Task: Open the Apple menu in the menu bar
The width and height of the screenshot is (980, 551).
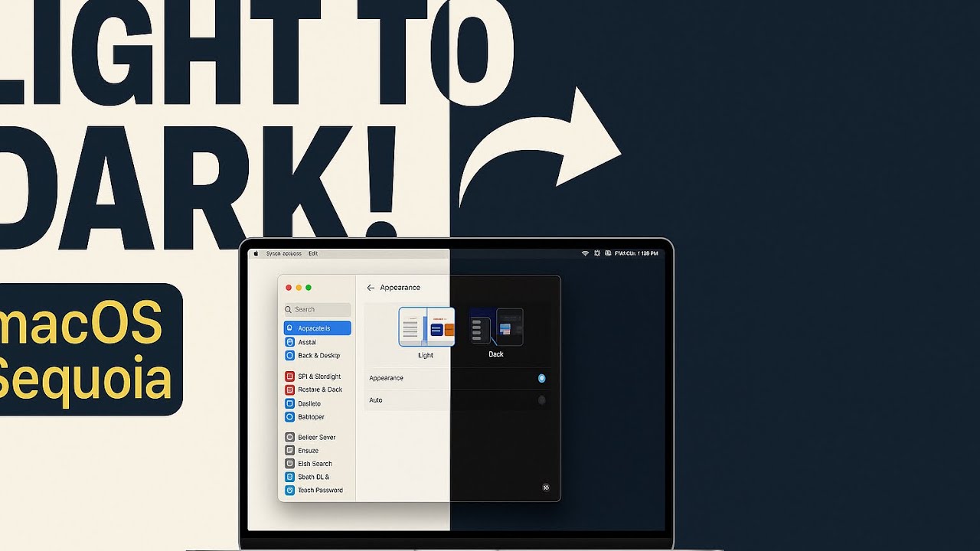Action: click(256, 253)
